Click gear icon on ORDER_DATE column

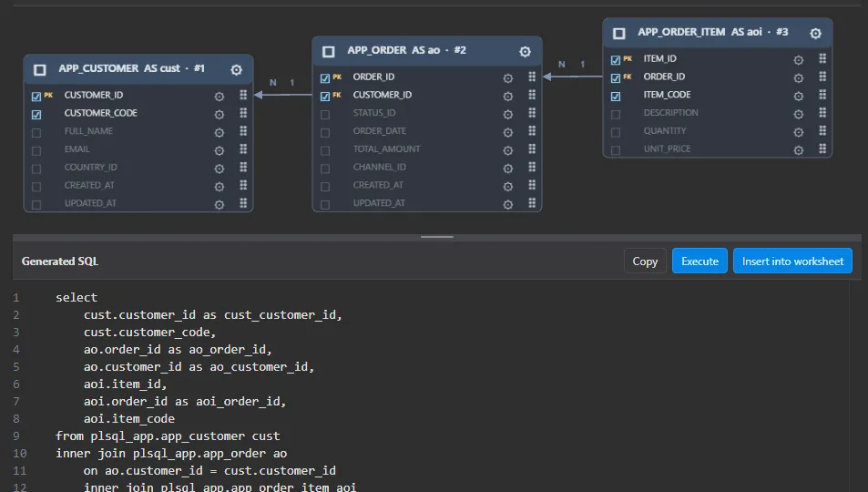[507, 133]
